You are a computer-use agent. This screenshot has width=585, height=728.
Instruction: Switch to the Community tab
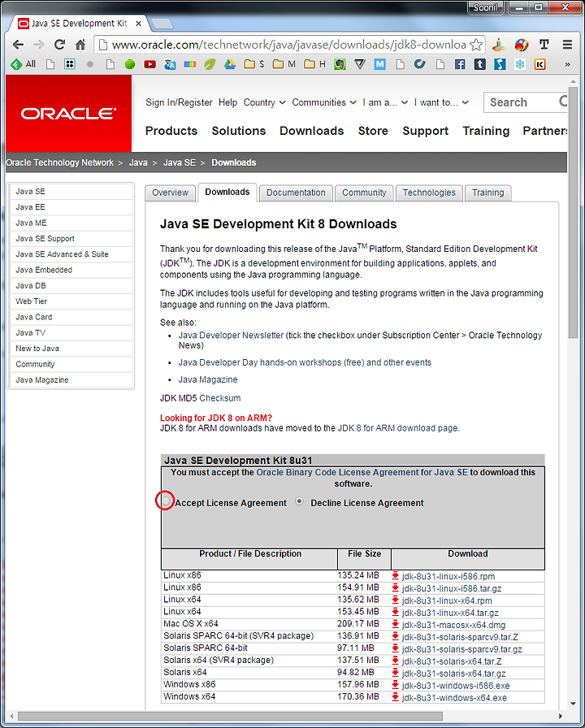click(364, 193)
